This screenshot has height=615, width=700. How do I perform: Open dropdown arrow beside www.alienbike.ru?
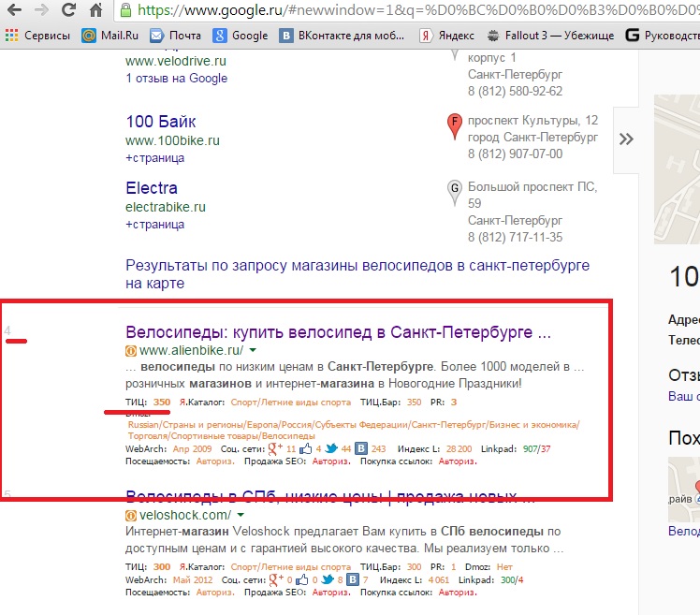click(253, 350)
